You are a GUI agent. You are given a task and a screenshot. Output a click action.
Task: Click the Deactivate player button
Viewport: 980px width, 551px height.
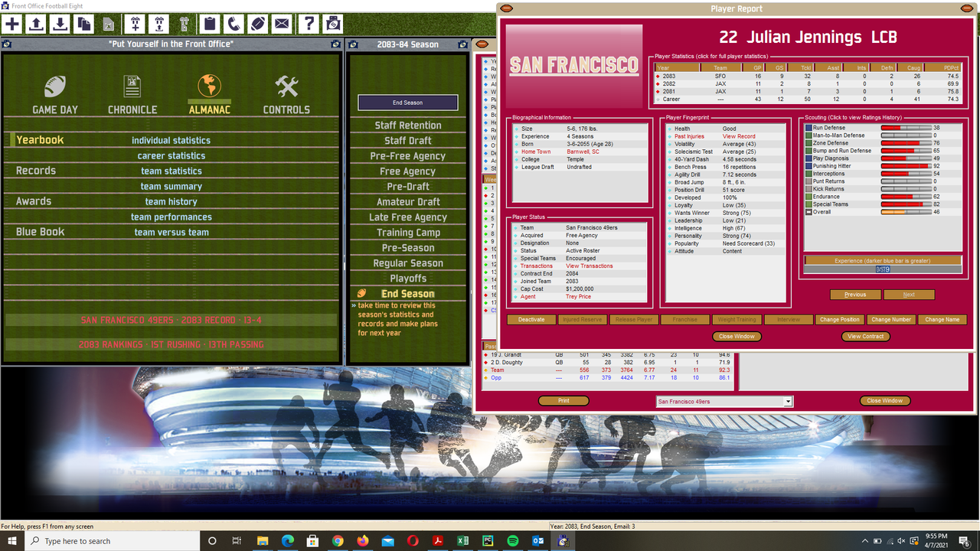click(x=531, y=320)
